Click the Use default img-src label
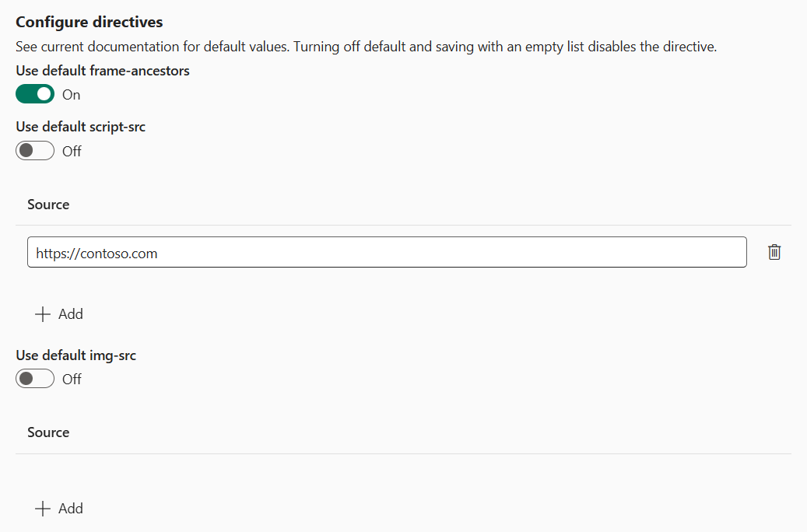 click(75, 355)
